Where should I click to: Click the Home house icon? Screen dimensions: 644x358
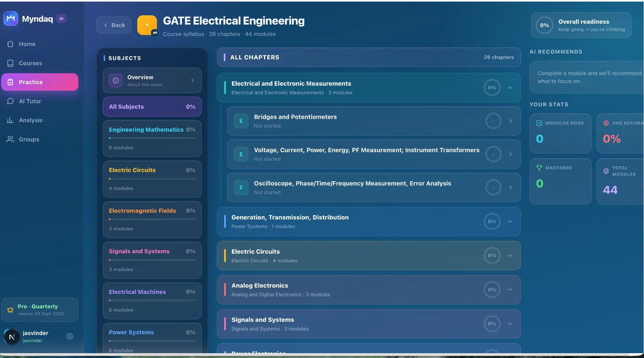10,44
